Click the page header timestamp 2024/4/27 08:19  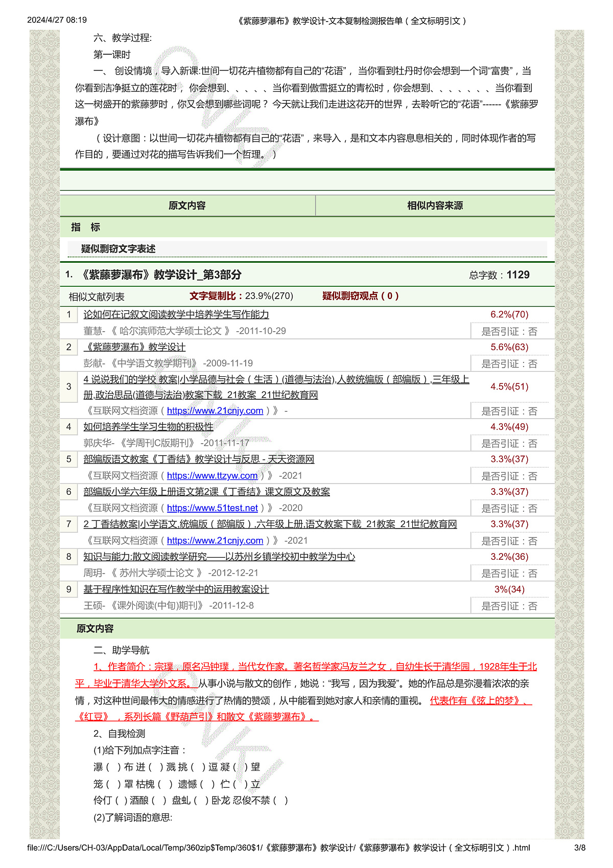[x=57, y=20]
